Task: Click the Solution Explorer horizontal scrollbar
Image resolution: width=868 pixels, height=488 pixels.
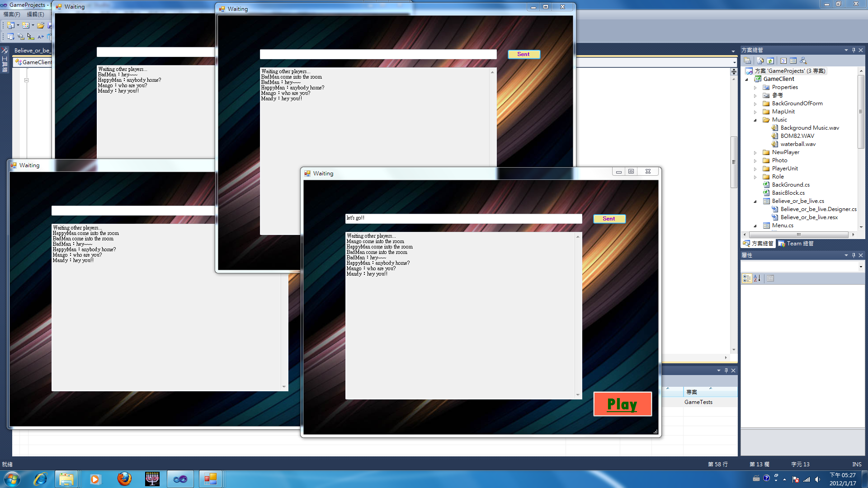Action: 798,235
